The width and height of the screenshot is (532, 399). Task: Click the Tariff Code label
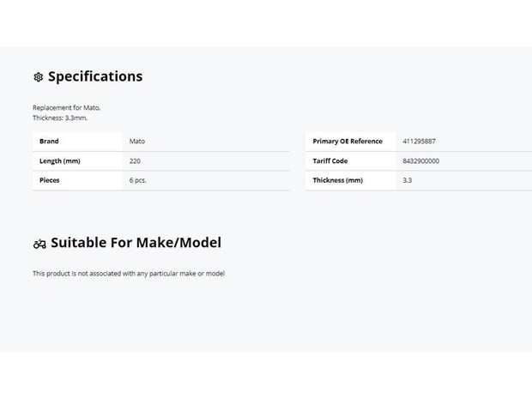[x=330, y=160]
